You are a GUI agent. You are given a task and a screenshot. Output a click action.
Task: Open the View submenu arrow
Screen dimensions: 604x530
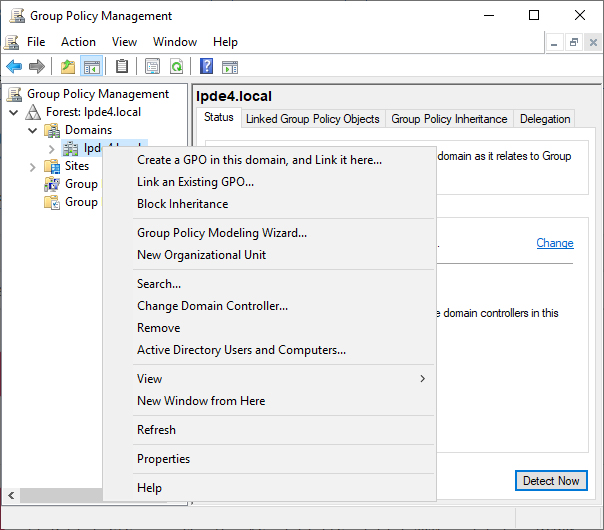point(423,379)
